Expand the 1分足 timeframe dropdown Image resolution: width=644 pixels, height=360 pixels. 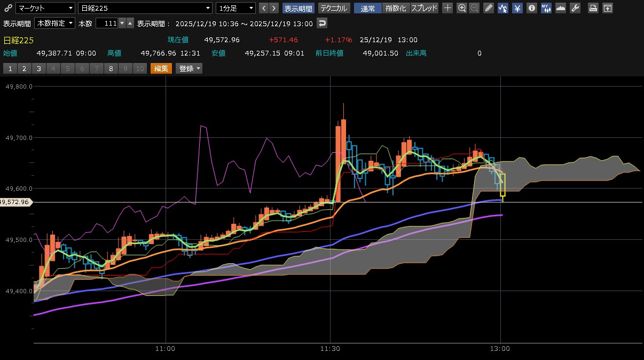click(235, 8)
